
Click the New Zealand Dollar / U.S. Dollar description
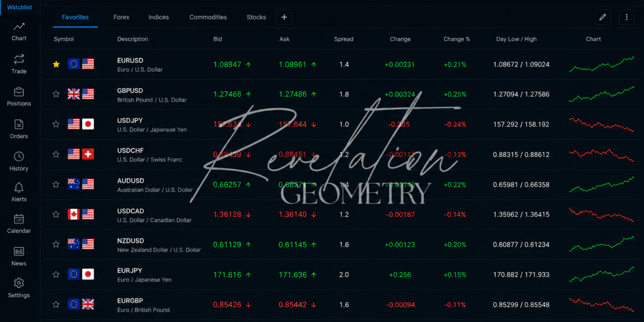159,250
